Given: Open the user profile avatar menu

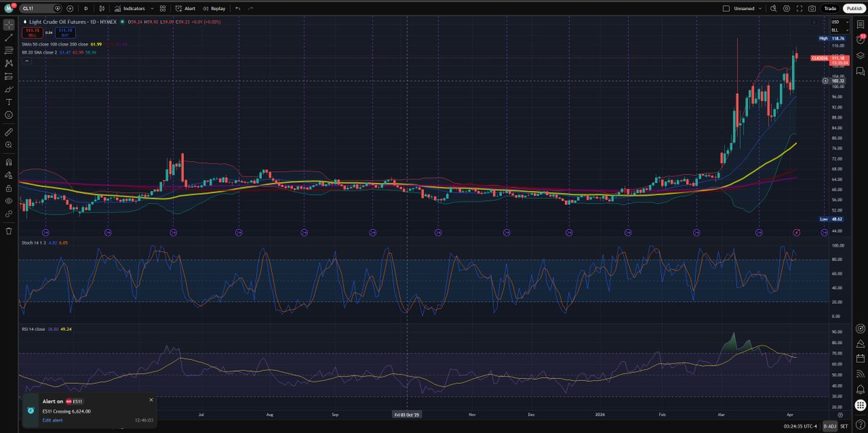Looking at the screenshot, I should pos(9,8).
